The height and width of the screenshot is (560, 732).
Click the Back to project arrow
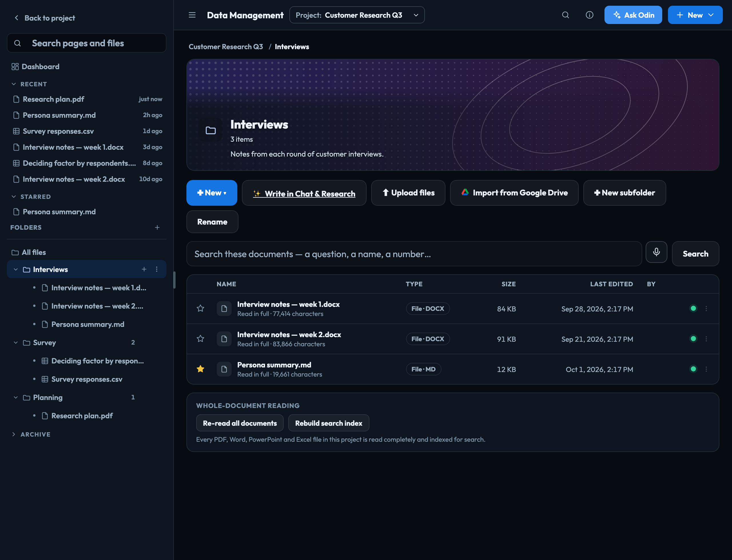point(16,18)
